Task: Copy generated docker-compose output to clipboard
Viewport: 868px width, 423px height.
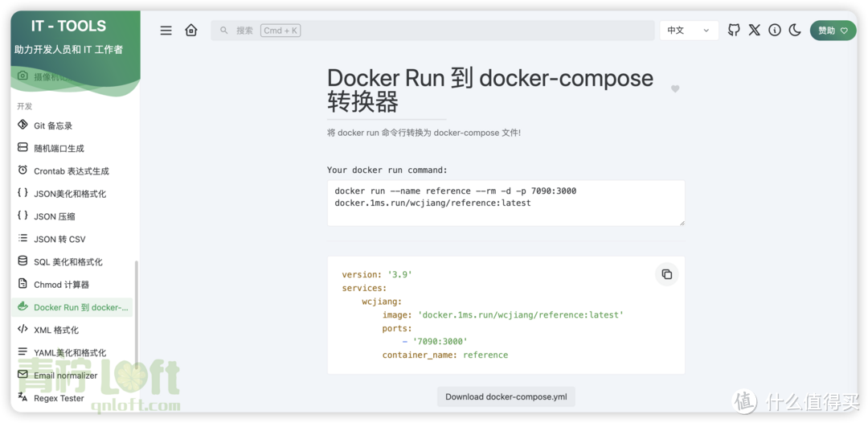Action: [666, 274]
